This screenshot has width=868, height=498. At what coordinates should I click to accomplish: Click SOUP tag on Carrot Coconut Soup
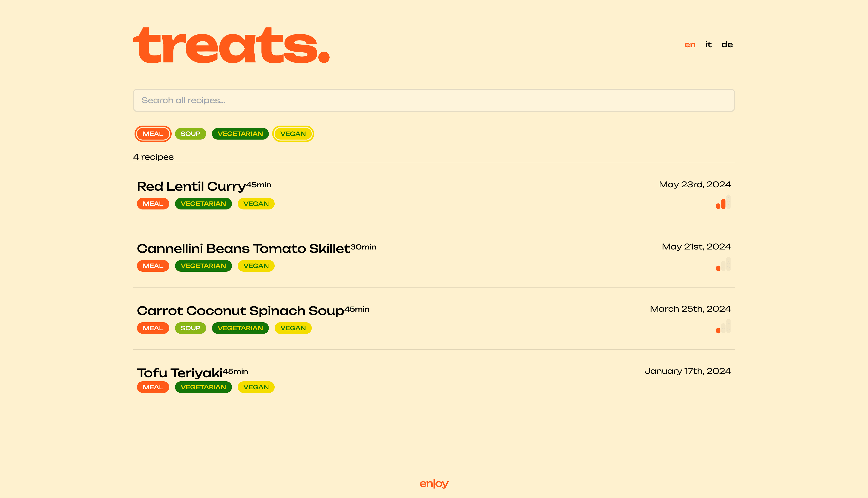[x=190, y=328]
